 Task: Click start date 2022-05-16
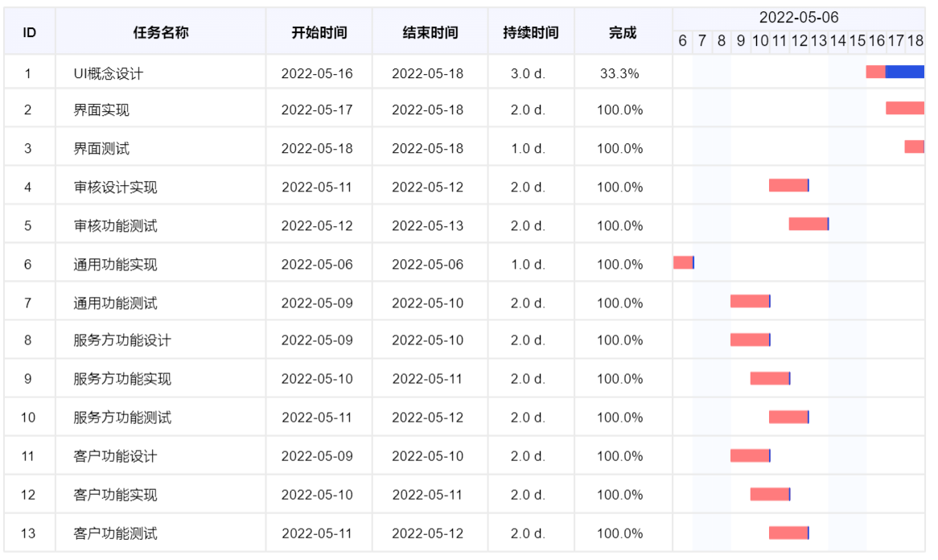click(x=317, y=73)
